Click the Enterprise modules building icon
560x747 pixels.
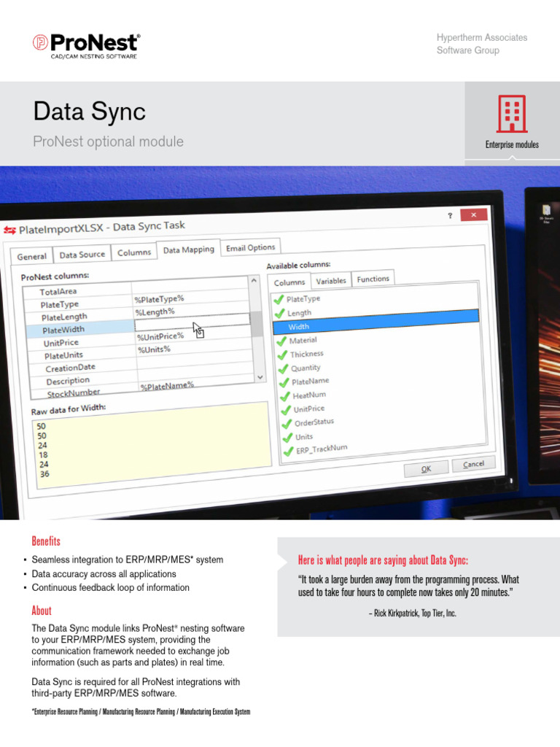click(512, 115)
